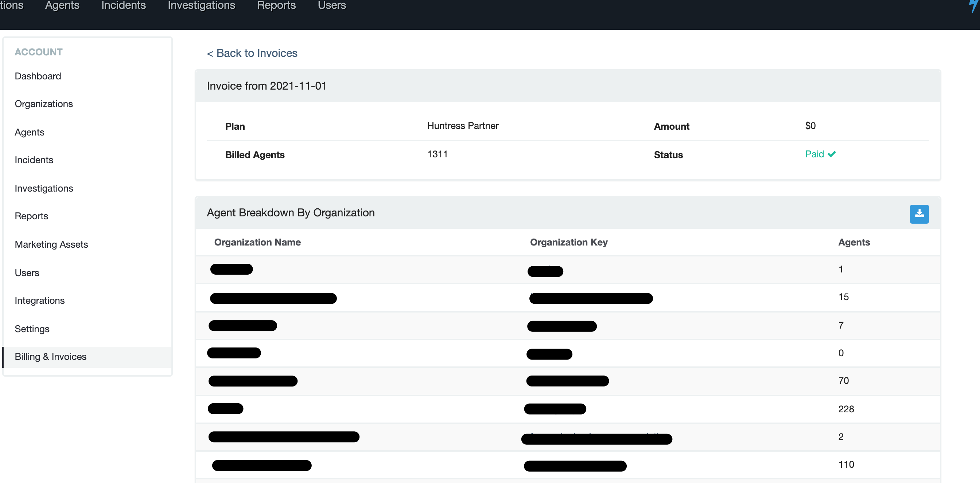
Task: Open Agents in the top navigation
Action: coord(62,5)
